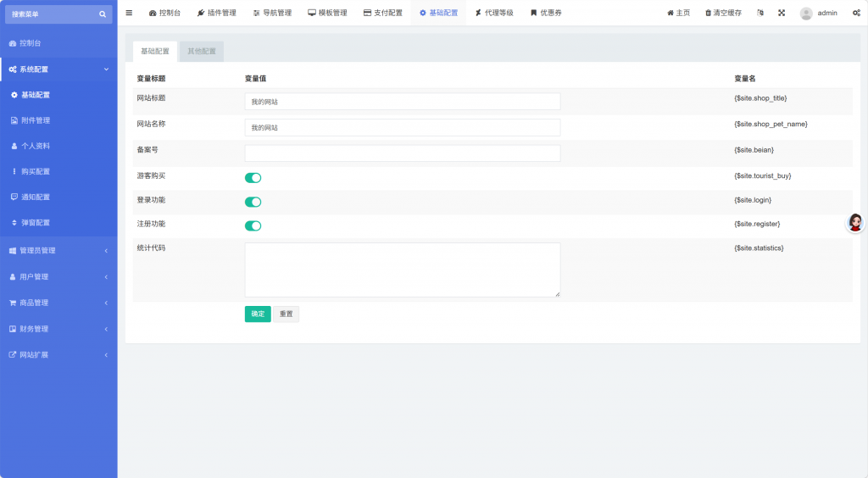The height and width of the screenshot is (478, 868).
Task: Click the 重置 reset button
Action: 286,314
